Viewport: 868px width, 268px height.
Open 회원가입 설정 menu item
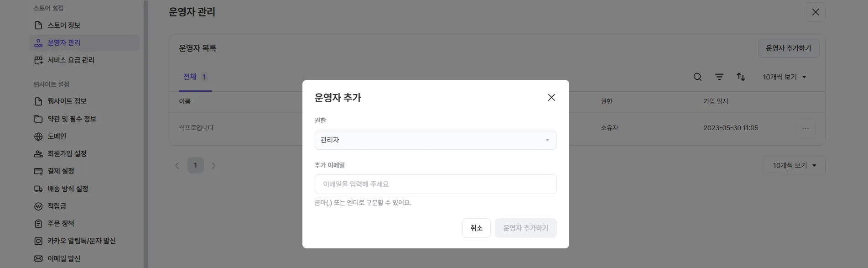(67, 153)
